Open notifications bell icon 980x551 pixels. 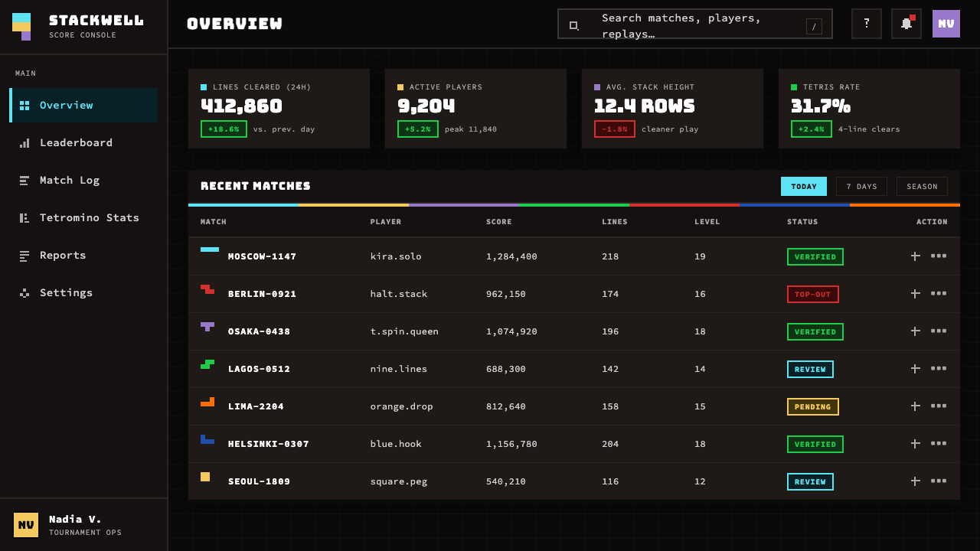tap(906, 24)
